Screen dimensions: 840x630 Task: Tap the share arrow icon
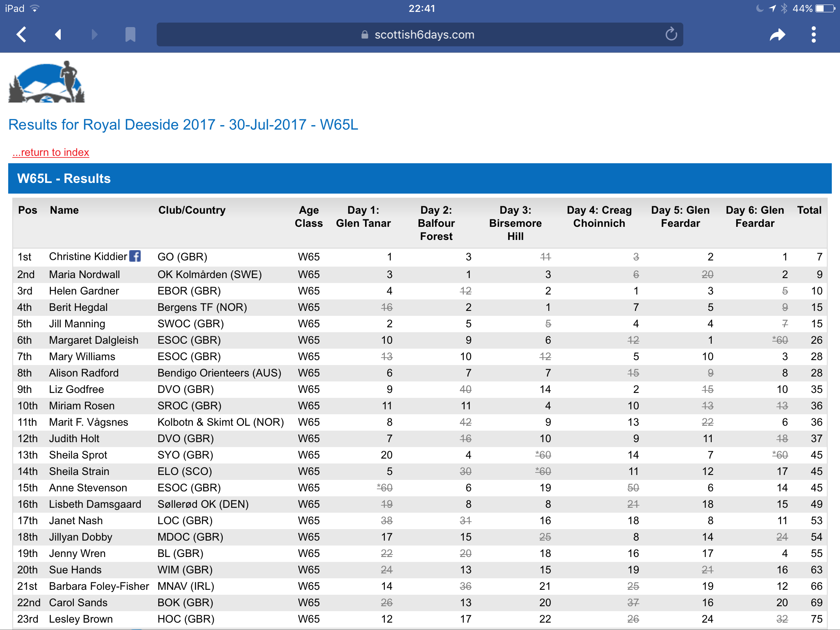coord(777,35)
